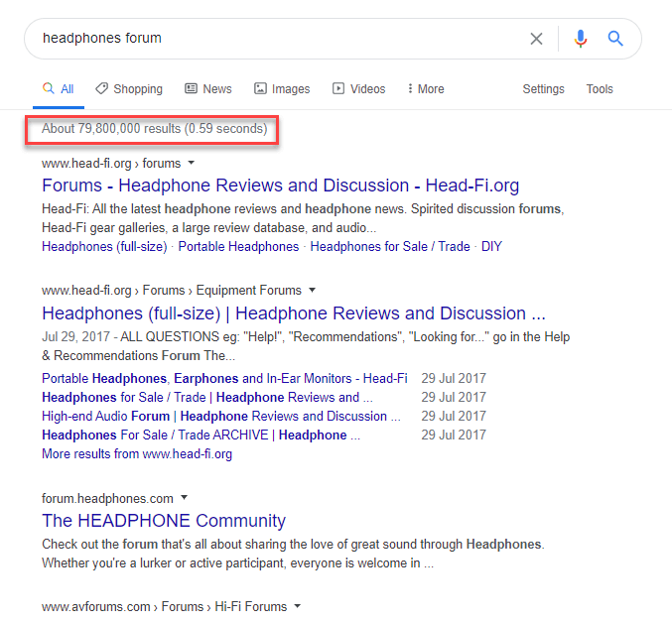Open 'High-end Audio Forum | Headphone Reviews' link

pyautogui.click(x=221, y=417)
